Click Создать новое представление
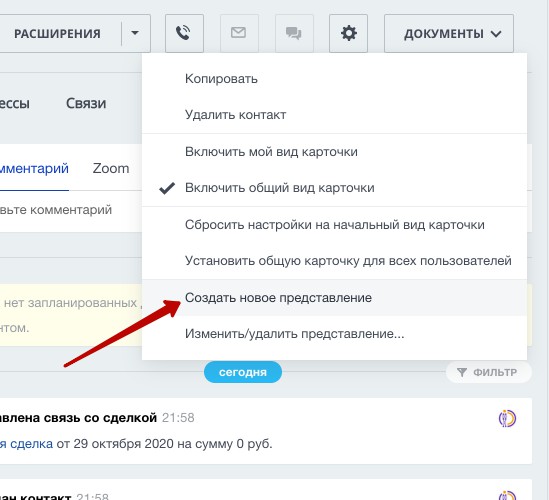The height and width of the screenshot is (500, 549). click(334, 298)
